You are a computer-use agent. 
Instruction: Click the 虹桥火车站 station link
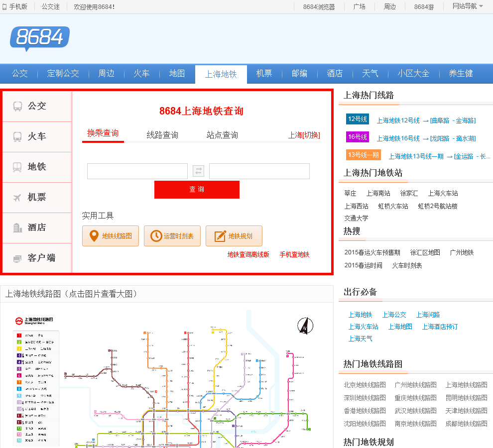pyautogui.click(x=393, y=206)
